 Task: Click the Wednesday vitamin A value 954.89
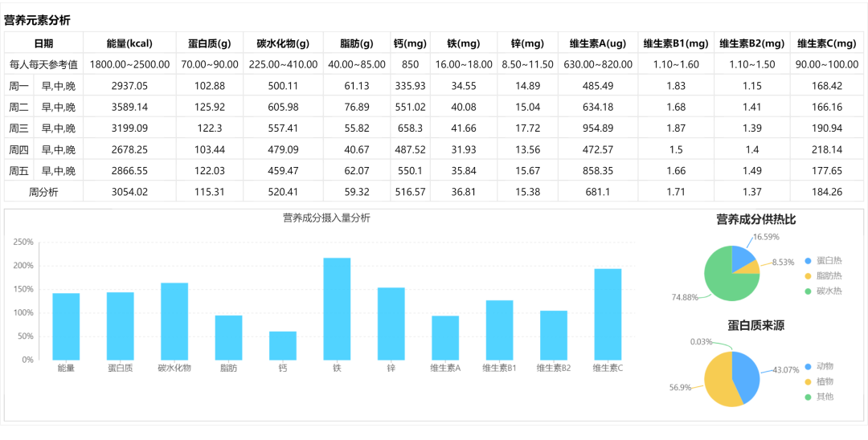[598, 128]
